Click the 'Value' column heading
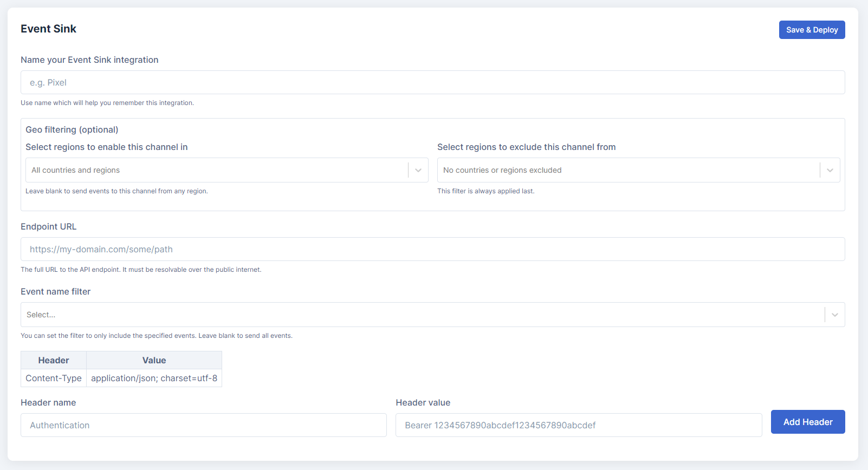The height and width of the screenshot is (470, 868). (x=154, y=360)
